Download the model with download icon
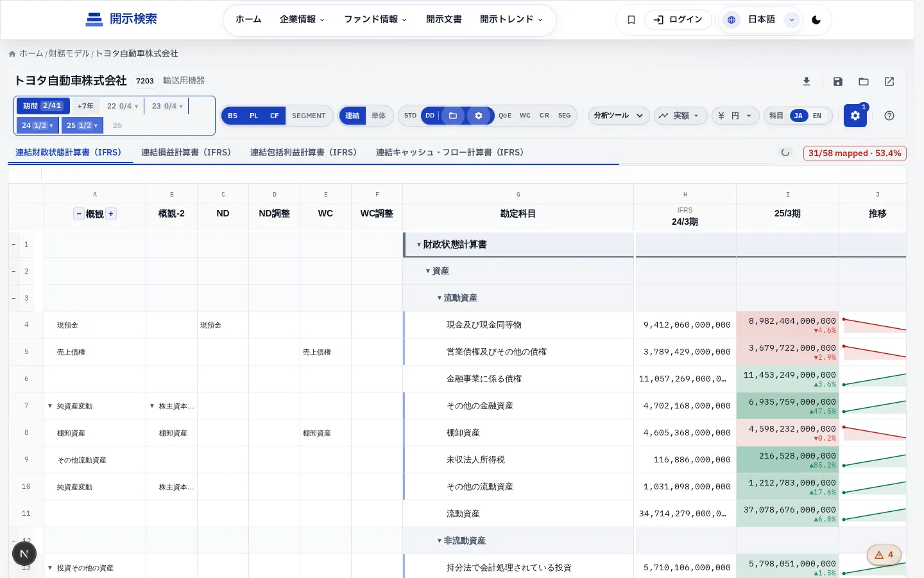This screenshot has height=578, width=924. point(807,82)
